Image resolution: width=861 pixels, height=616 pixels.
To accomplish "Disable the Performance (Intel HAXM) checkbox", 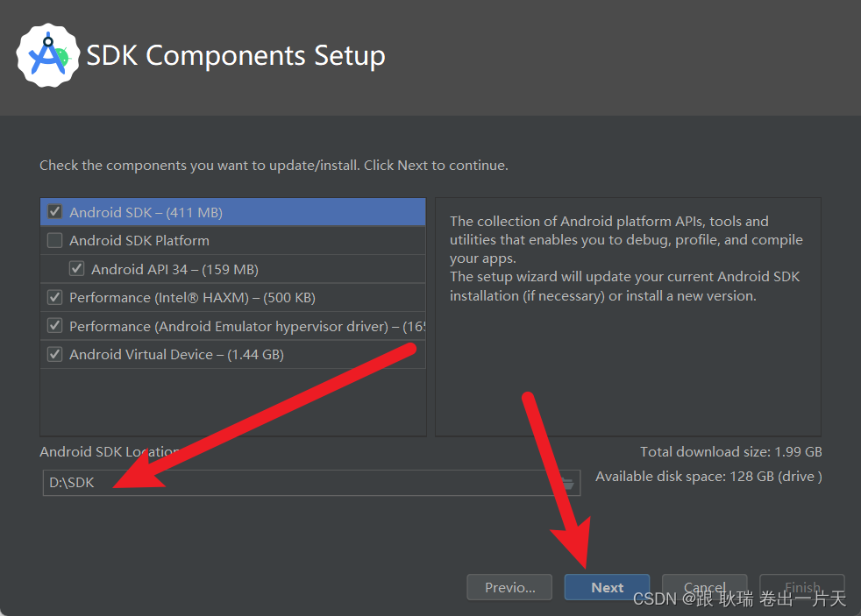I will click(54, 297).
